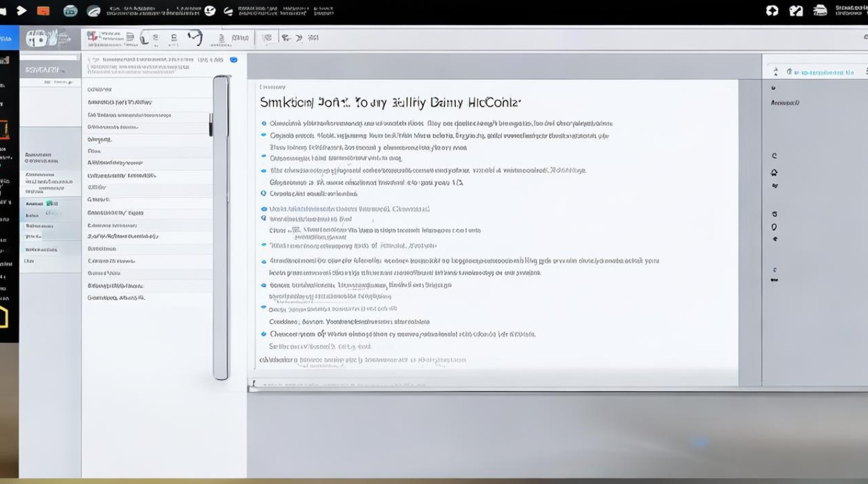Click the orange-outlined icon in the dark sidebar
Image resolution: width=868 pixels, height=484 pixels.
pyautogui.click(x=4, y=130)
